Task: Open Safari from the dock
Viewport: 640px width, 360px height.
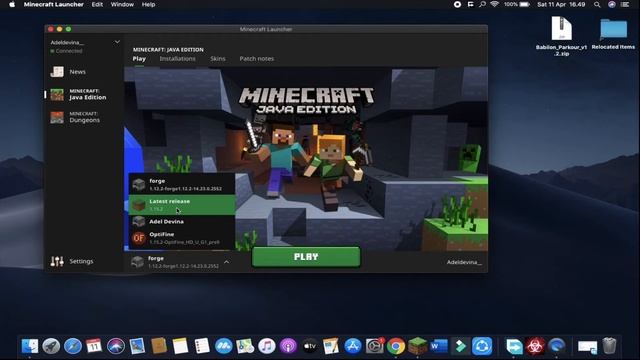Action: pyautogui.click(x=73, y=346)
